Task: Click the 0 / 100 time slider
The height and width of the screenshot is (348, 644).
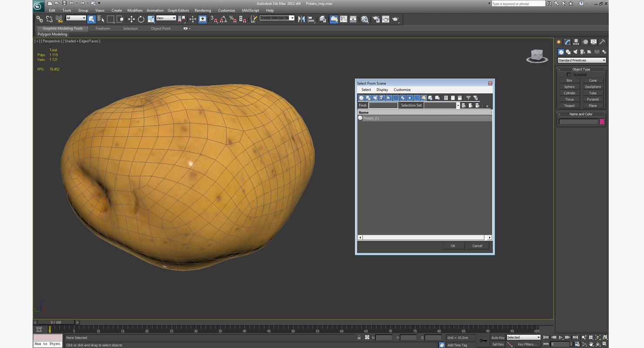Action: [x=56, y=322]
